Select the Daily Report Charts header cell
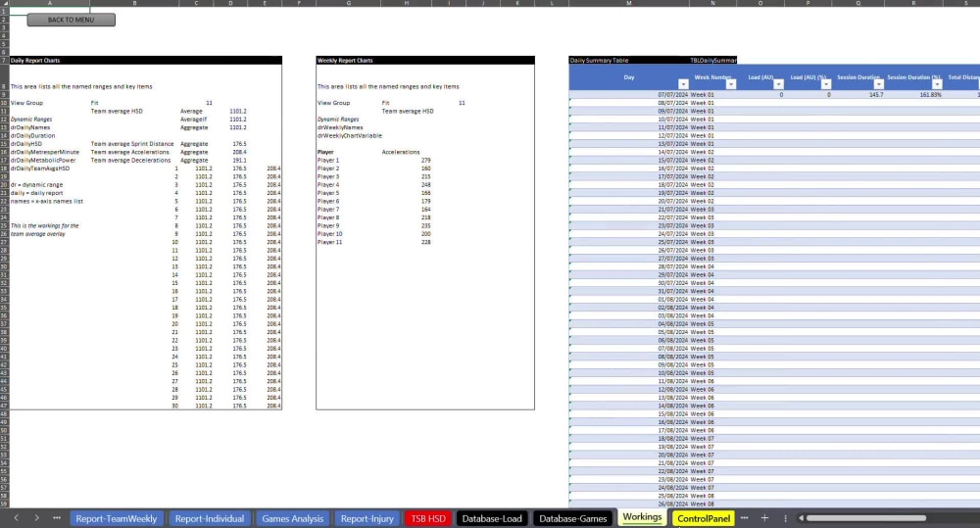The height and width of the screenshot is (528, 980). click(35, 61)
